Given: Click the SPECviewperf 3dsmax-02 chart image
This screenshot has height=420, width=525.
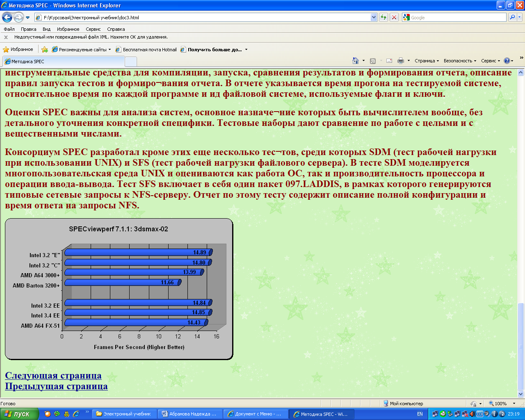Looking at the screenshot, I should [x=119, y=289].
